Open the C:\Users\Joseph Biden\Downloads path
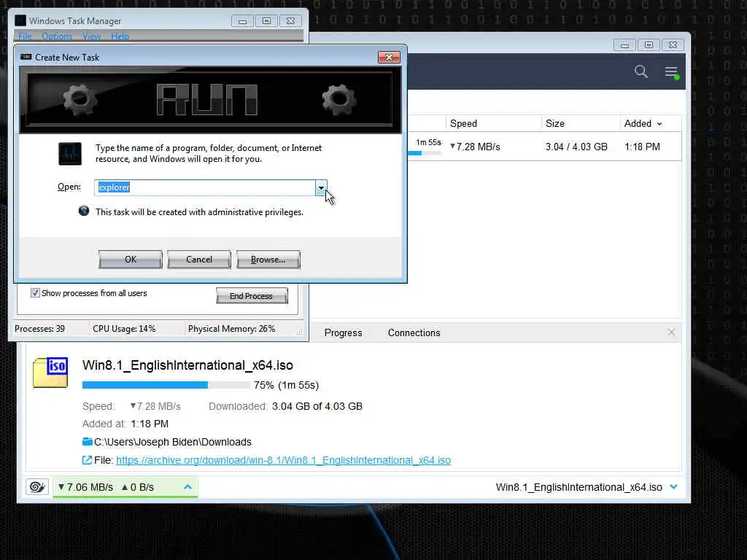Screen dimensions: 747x560 (x=172, y=442)
